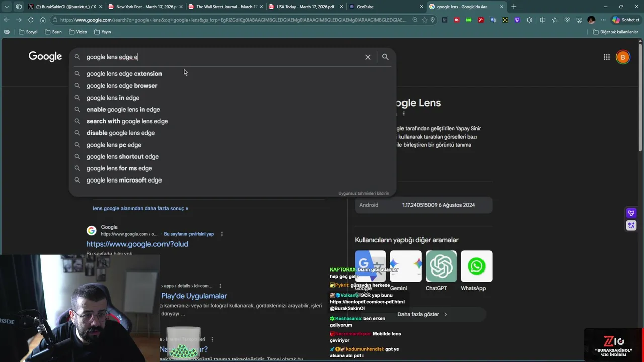The width and height of the screenshot is (644, 362).
Task: Open a new browser tab
Action: (x=514, y=7)
